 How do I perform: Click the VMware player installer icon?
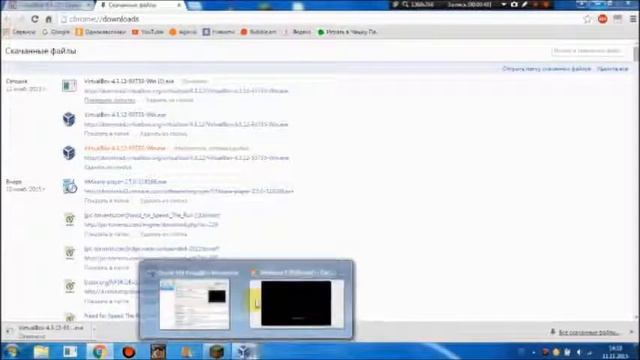pyautogui.click(x=70, y=186)
